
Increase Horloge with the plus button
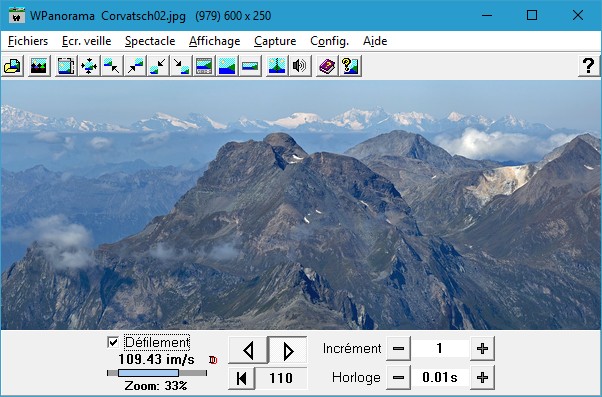tap(482, 377)
